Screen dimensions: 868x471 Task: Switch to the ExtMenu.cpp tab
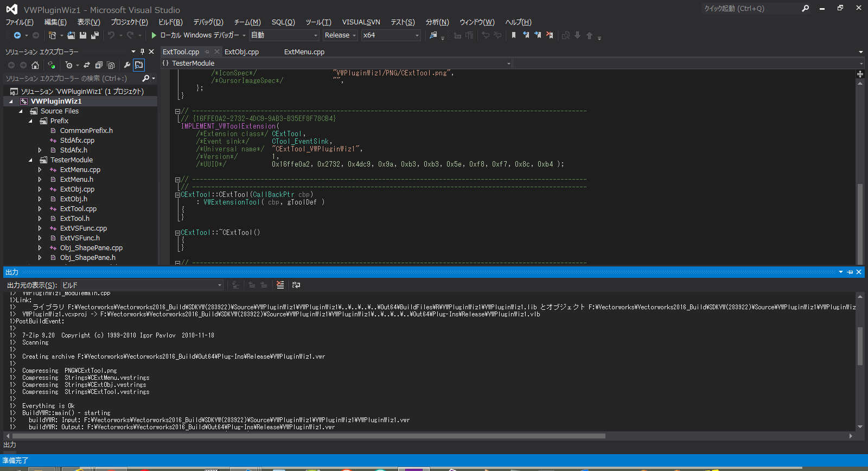[x=304, y=52]
